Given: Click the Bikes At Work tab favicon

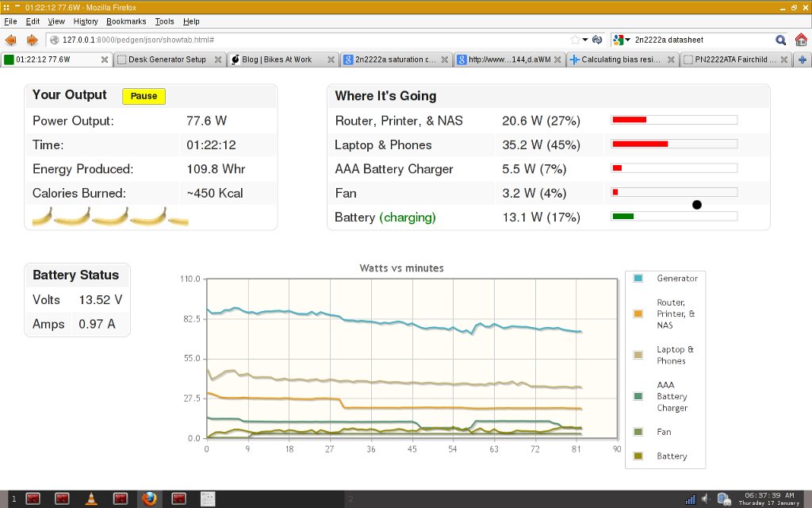Looking at the screenshot, I should tap(235, 60).
